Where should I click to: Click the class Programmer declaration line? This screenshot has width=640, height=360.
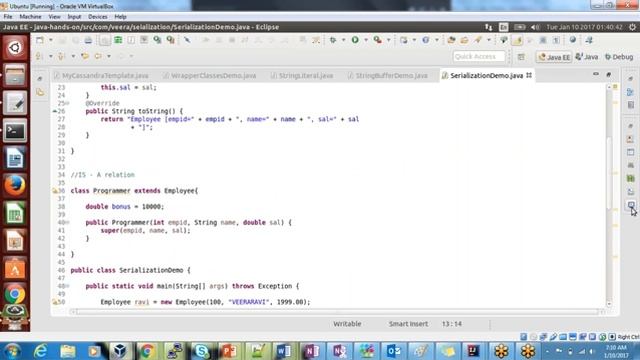point(134,191)
